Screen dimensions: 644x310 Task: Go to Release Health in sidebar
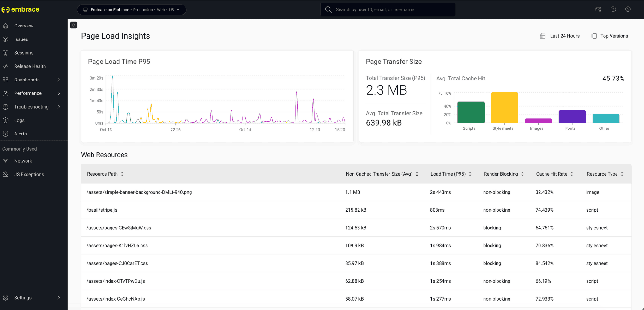[30, 66]
